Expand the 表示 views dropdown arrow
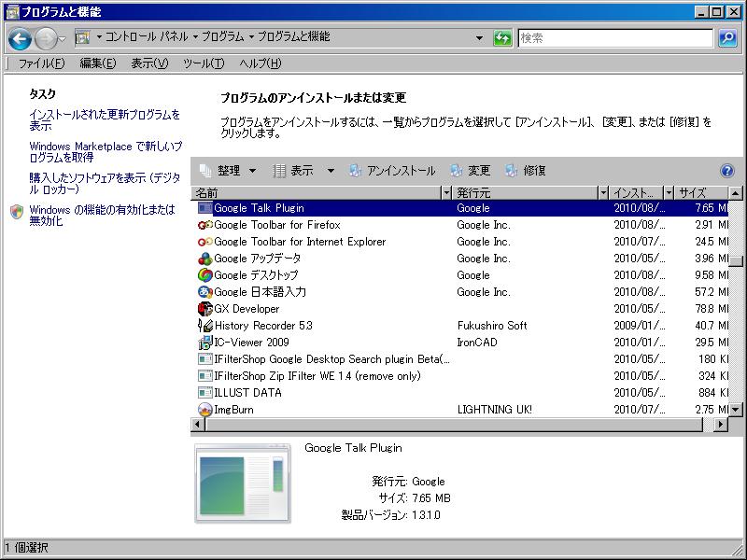This screenshot has height=560, width=747. pos(331,171)
